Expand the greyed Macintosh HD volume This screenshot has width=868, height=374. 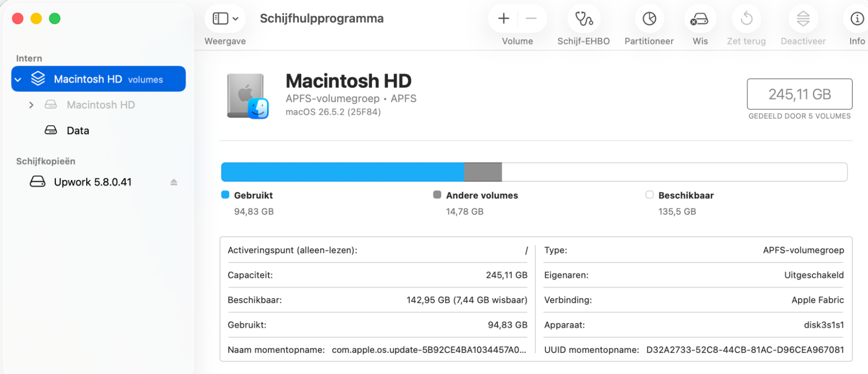coord(31,105)
